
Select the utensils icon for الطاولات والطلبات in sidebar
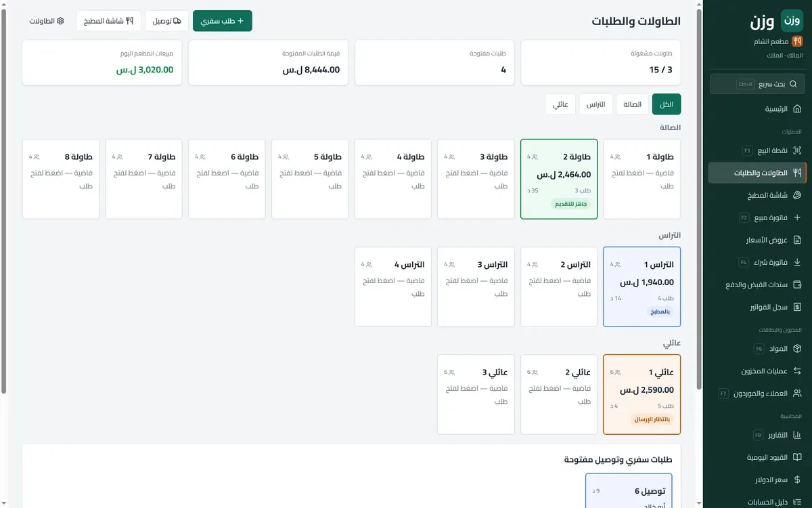[797, 173]
